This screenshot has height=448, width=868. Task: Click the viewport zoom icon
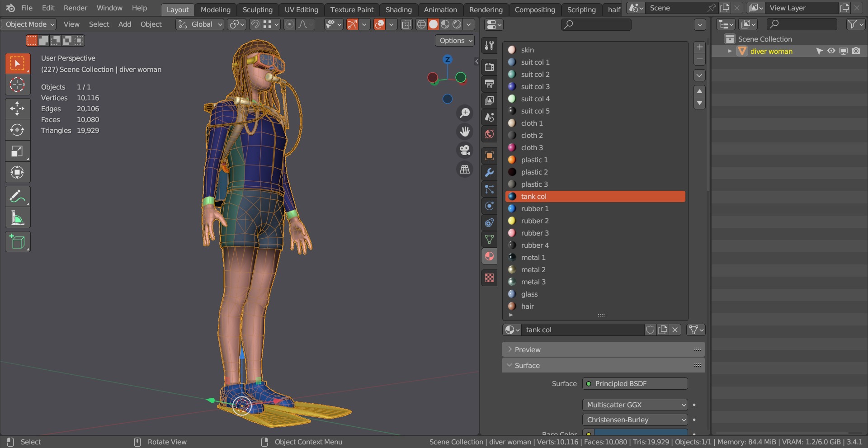point(465,113)
